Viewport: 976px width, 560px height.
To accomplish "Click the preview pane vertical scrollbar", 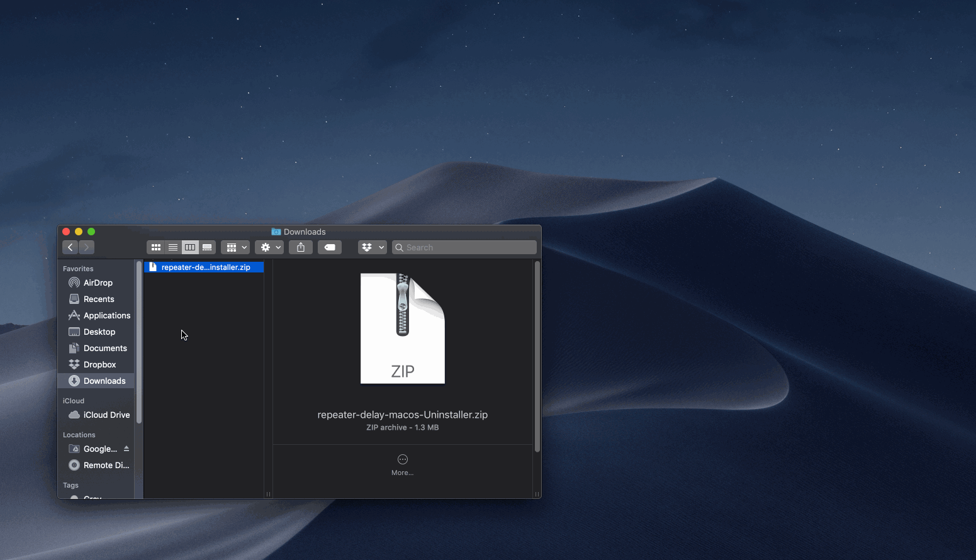I will [x=537, y=357].
